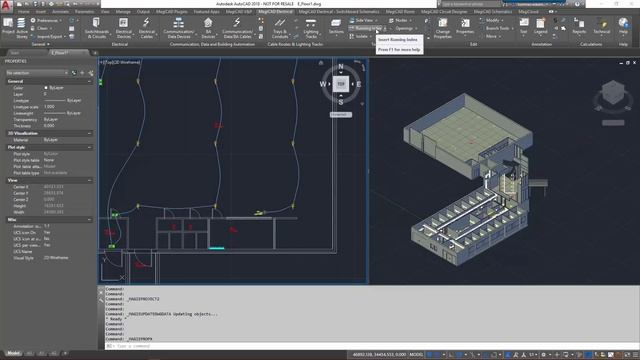Click the command line input field
The height and width of the screenshot is (360, 640).
click(x=371, y=346)
